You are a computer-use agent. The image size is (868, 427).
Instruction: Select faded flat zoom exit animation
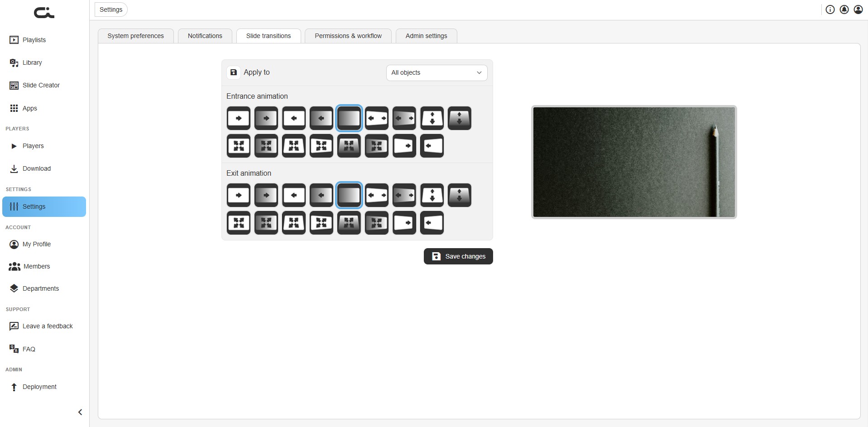point(266,223)
